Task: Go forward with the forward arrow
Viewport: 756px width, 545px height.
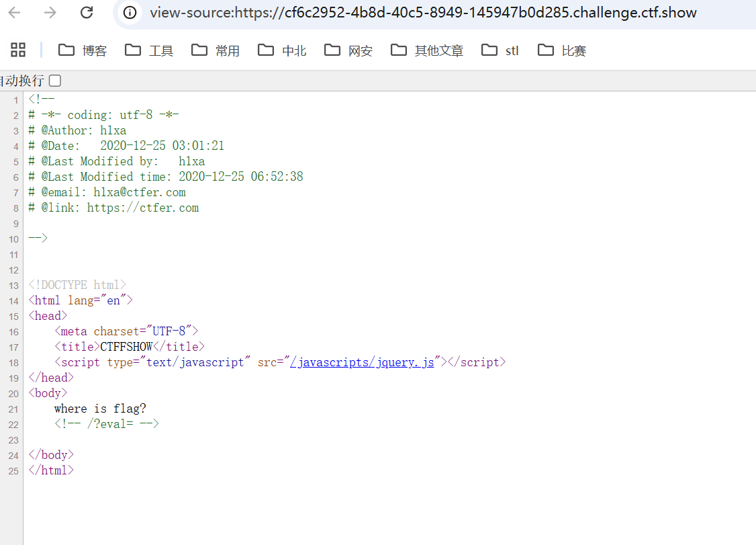Action: (x=50, y=13)
